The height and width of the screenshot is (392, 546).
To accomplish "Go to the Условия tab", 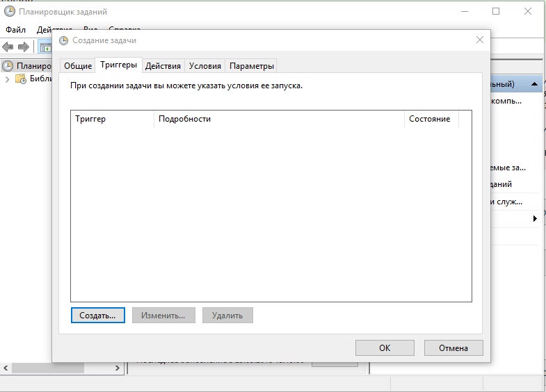I will coord(204,66).
